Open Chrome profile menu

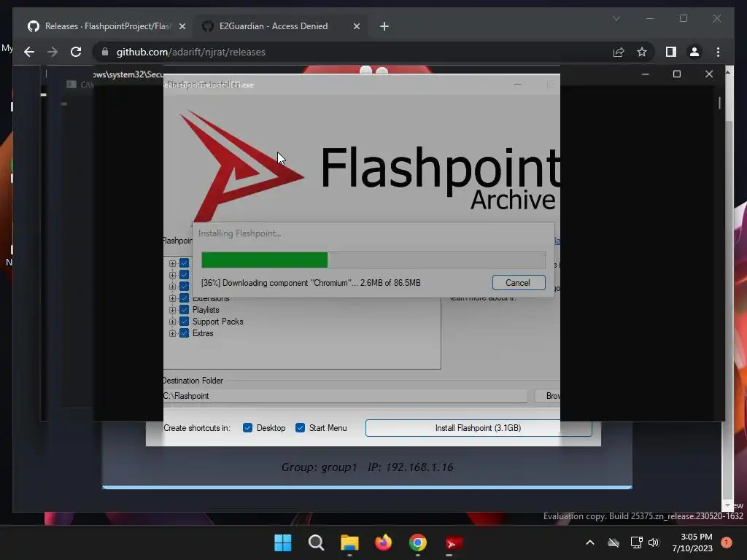[694, 52]
